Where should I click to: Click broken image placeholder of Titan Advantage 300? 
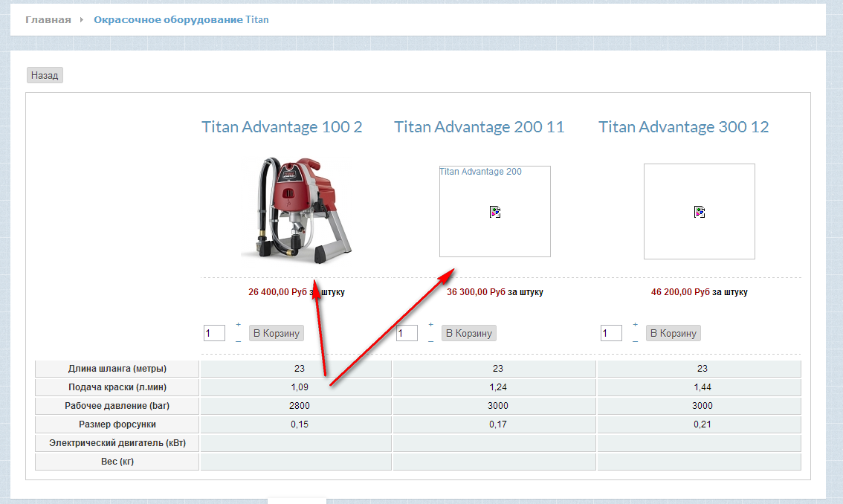tap(700, 211)
